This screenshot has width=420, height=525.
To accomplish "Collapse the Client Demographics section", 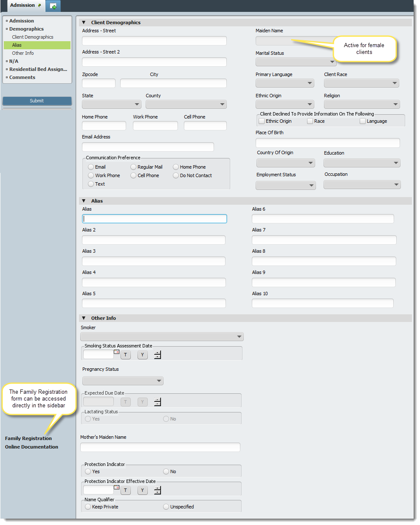I will coord(84,23).
